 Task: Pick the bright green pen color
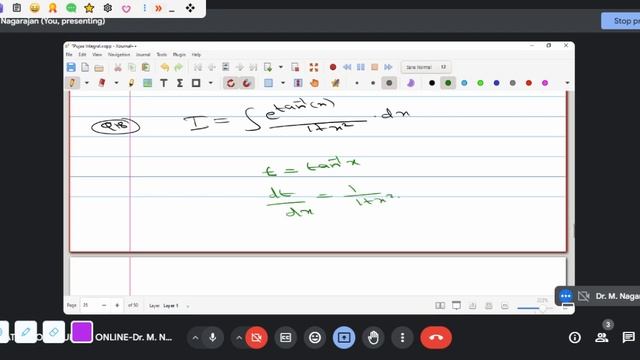(x=480, y=83)
